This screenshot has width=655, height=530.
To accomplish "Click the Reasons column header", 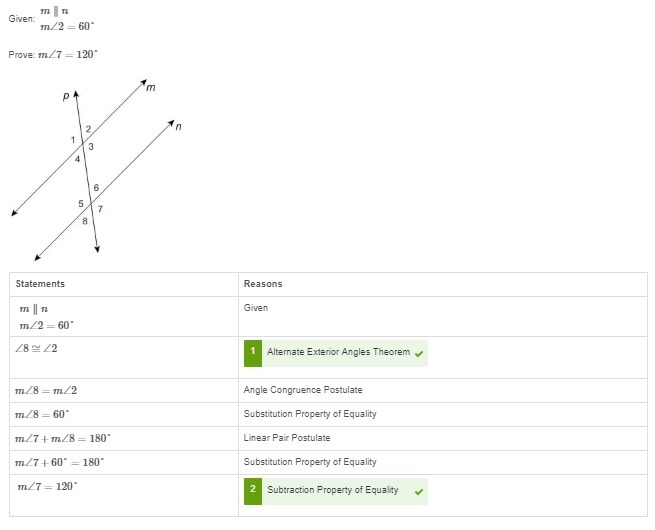I will pos(263,284).
